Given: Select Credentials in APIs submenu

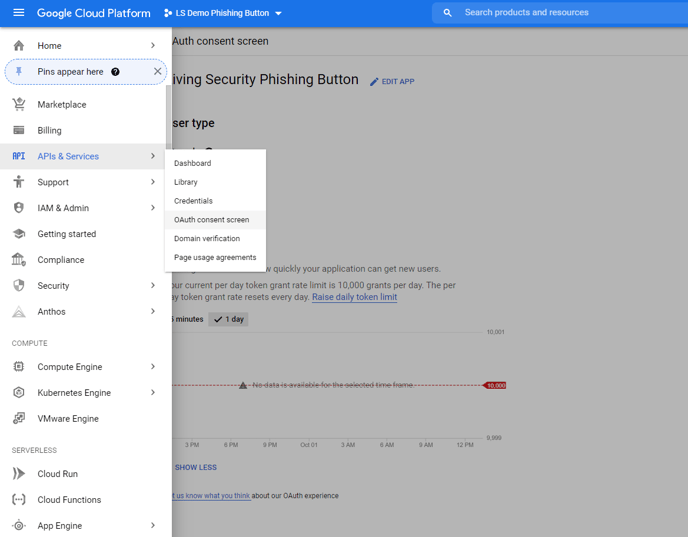Looking at the screenshot, I should pos(215,201).
